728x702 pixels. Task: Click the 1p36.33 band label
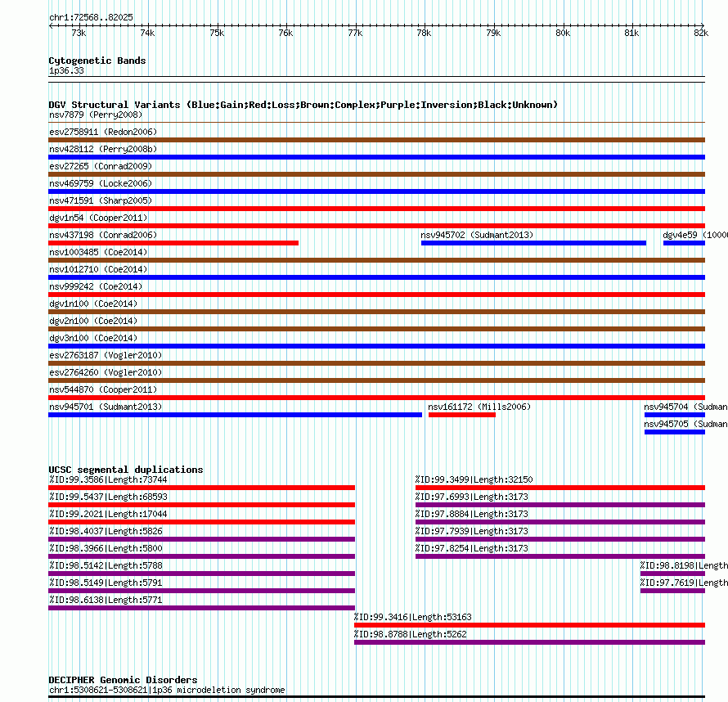tap(66, 70)
